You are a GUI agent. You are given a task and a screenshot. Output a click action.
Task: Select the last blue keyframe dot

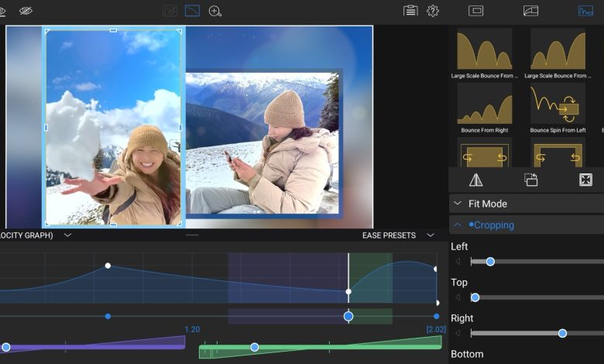436,316
